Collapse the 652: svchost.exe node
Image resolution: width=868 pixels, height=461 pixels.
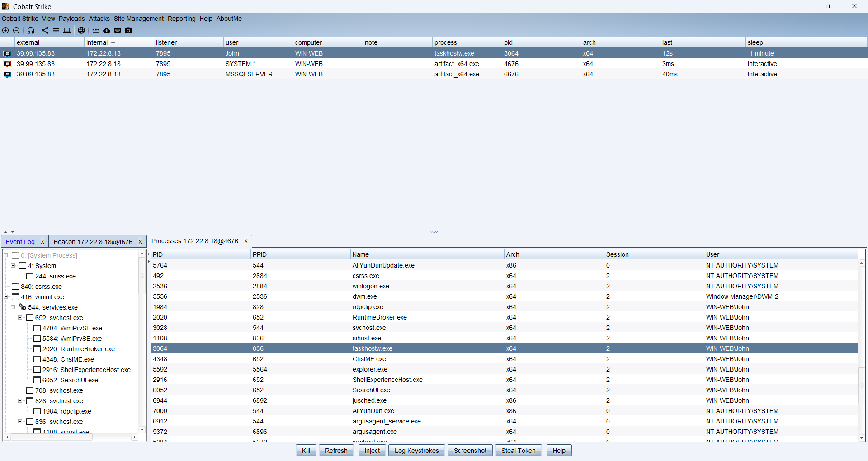(x=20, y=318)
